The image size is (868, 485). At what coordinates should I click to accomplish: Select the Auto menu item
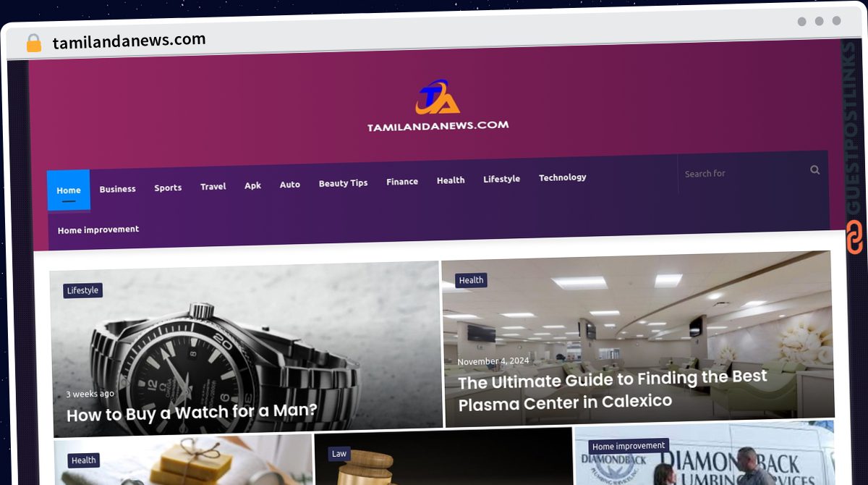click(289, 185)
